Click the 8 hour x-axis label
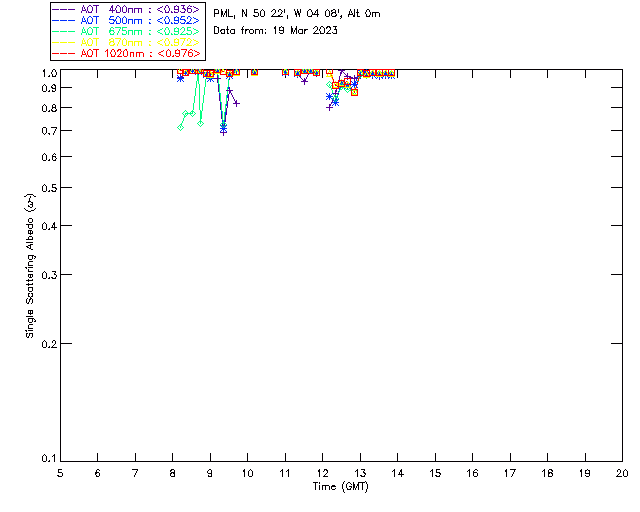 [172, 474]
